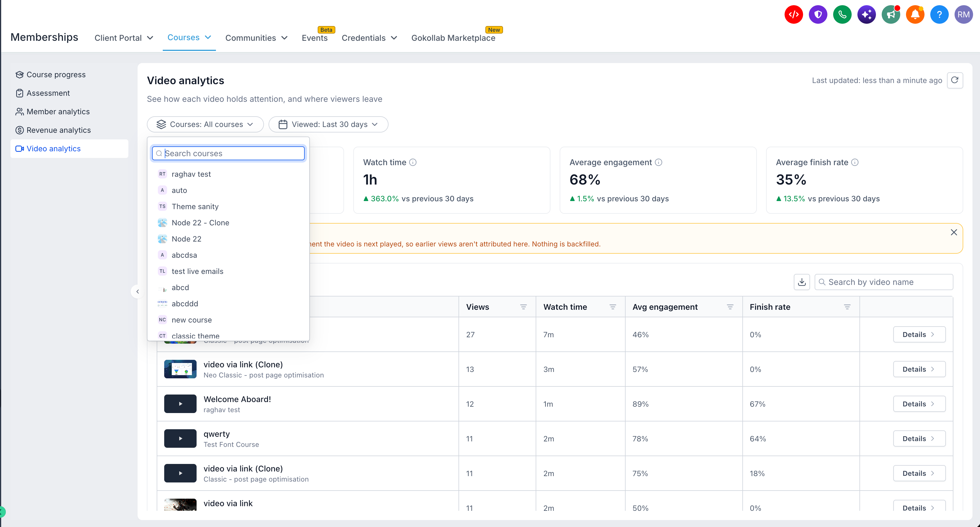The width and height of the screenshot is (980, 527).
Task: Dismiss the yellow notice banner
Action: pyautogui.click(x=954, y=232)
